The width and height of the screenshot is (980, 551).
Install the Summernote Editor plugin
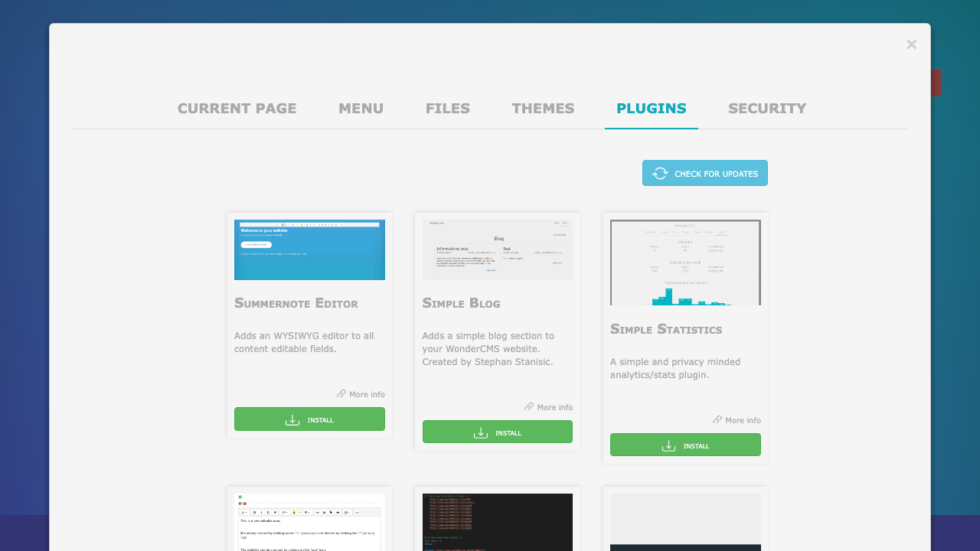309,419
